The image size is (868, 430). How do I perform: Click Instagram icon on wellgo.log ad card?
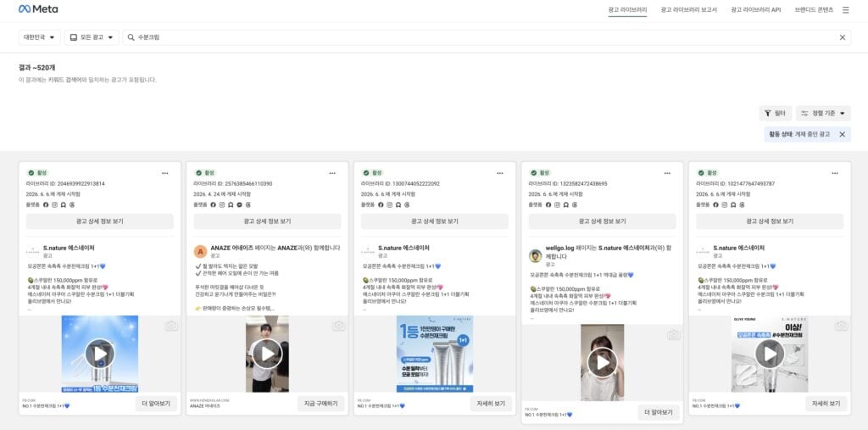[558, 205]
